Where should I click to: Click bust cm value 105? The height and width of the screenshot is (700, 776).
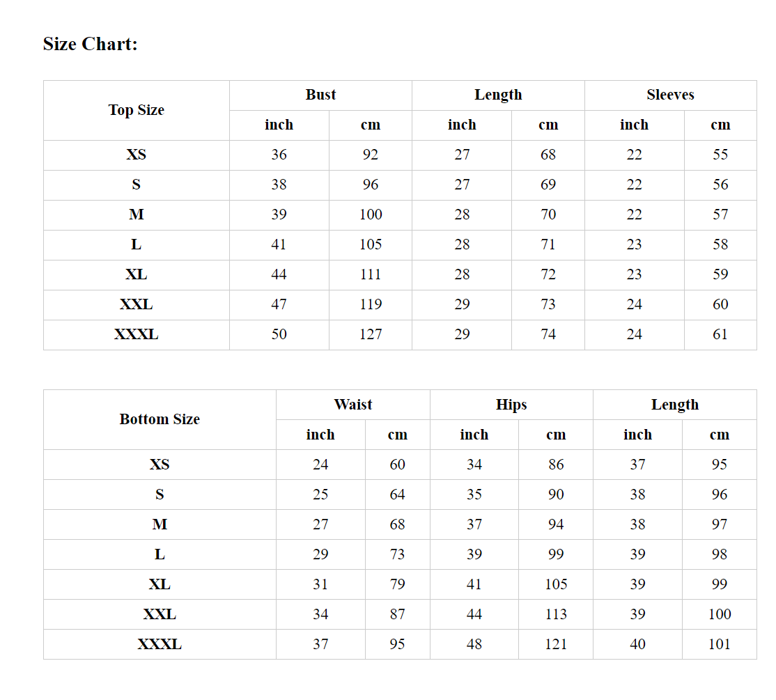click(x=370, y=244)
